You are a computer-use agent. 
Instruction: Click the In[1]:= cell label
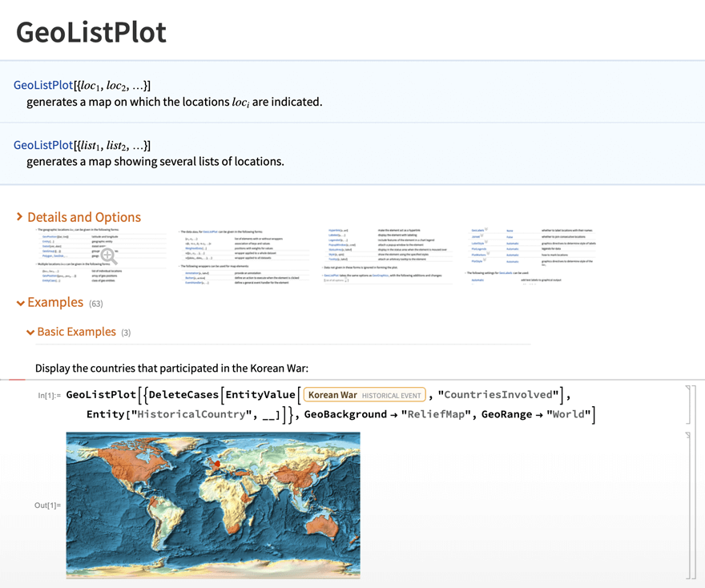49,396
